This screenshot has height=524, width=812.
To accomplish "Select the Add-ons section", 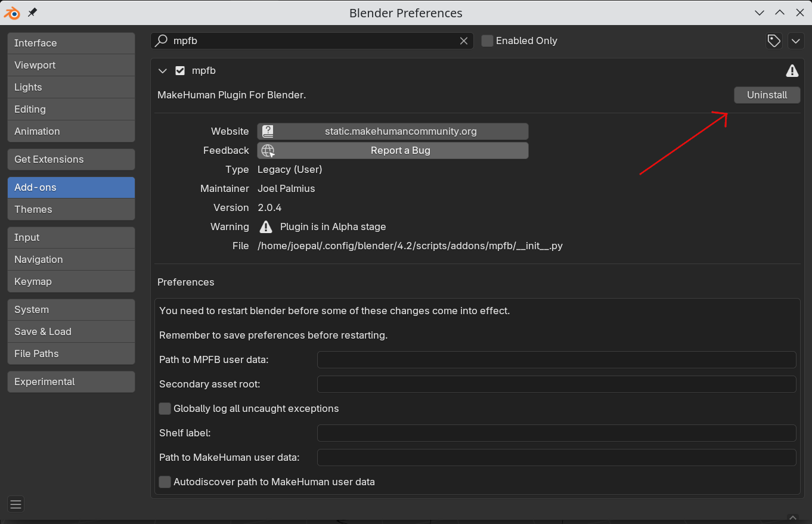I will click(x=71, y=187).
